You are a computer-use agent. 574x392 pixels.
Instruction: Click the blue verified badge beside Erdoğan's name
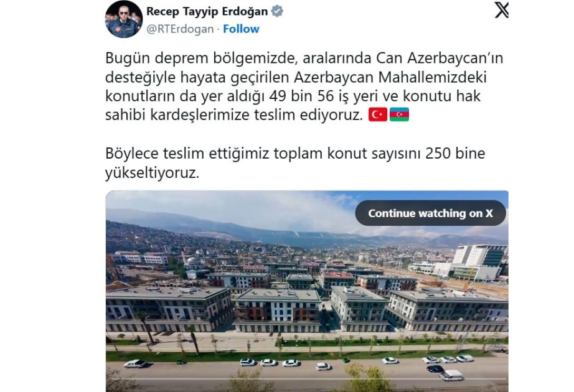click(x=277, y=11)
